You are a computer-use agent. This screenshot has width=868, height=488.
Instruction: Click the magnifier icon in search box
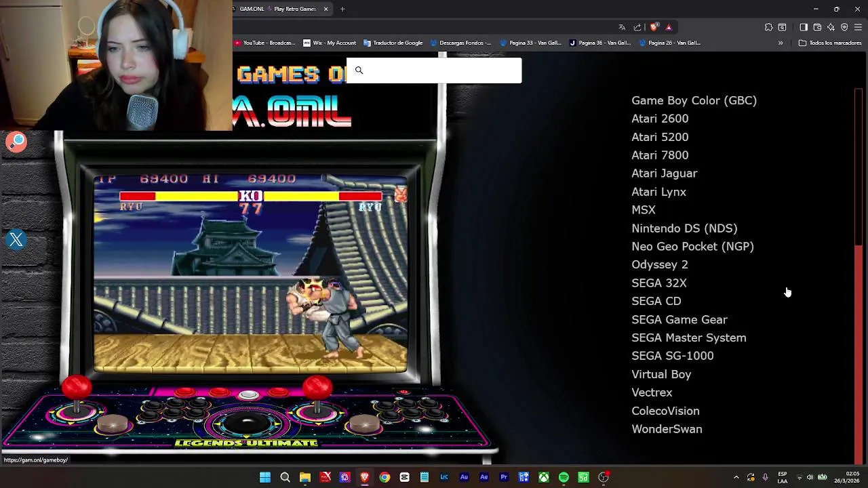pyautogui.click(x=359, y=70)
